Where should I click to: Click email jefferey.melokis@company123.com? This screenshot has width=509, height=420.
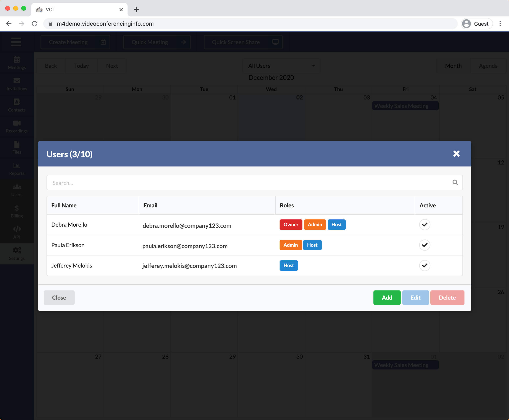click(x=190, y=266)
